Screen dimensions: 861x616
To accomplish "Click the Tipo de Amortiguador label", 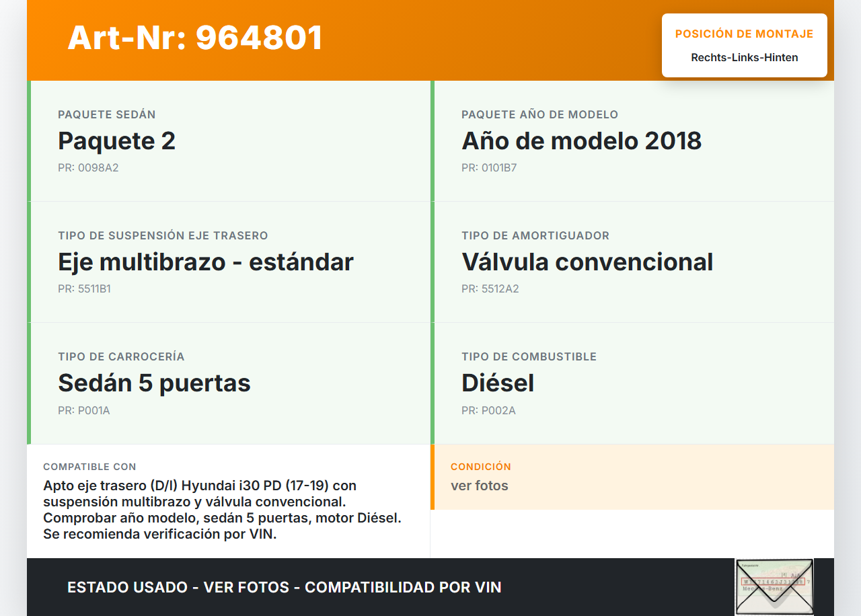I will [x=535, y=236].
